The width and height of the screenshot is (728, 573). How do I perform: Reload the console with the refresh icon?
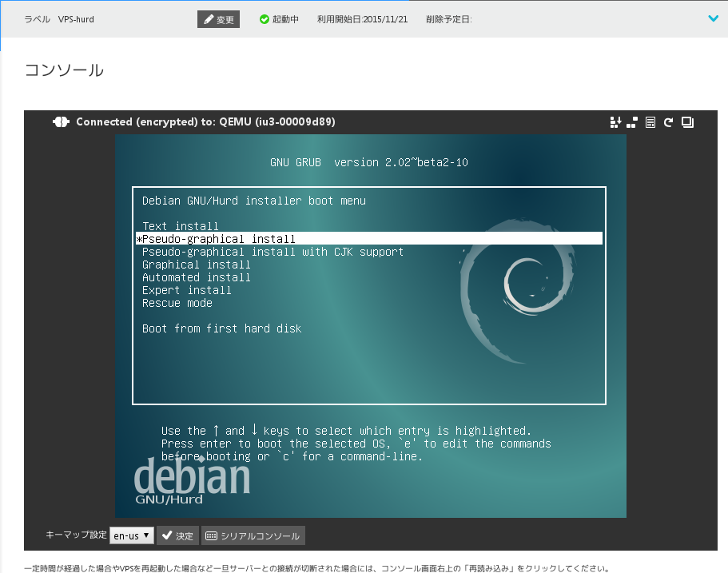click(x=668, y=122)
